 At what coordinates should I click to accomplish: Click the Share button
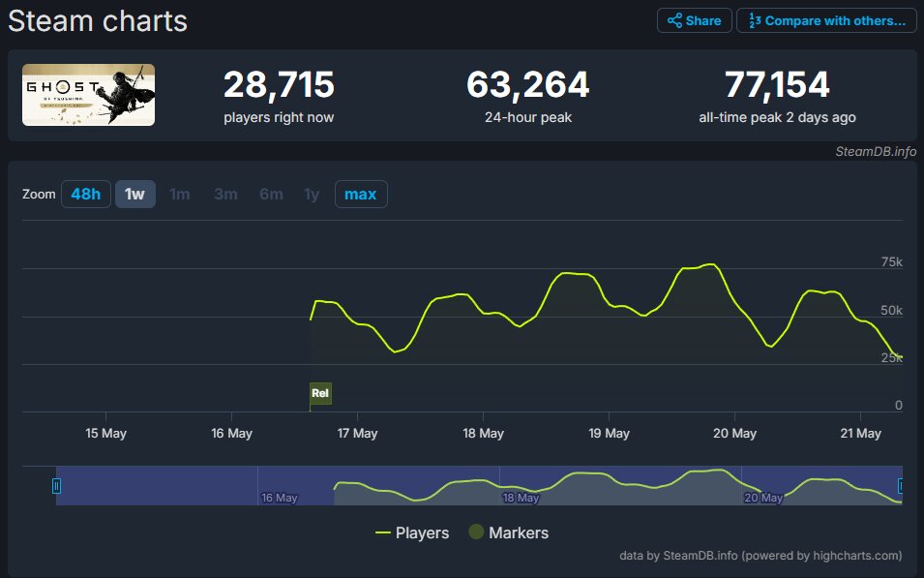[694, 20]
